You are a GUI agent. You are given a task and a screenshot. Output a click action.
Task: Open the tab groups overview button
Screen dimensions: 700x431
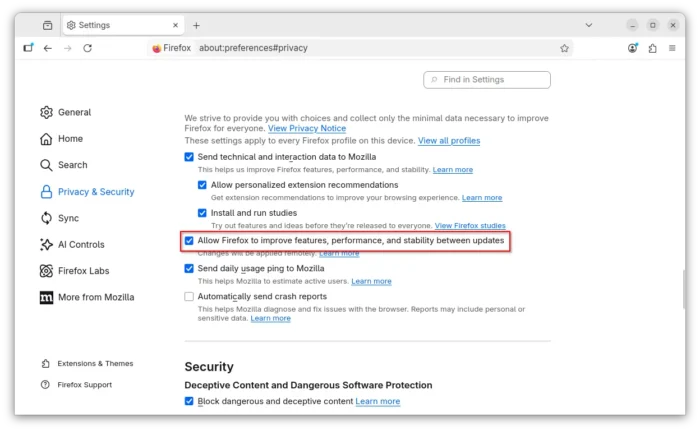coord(47,25)
